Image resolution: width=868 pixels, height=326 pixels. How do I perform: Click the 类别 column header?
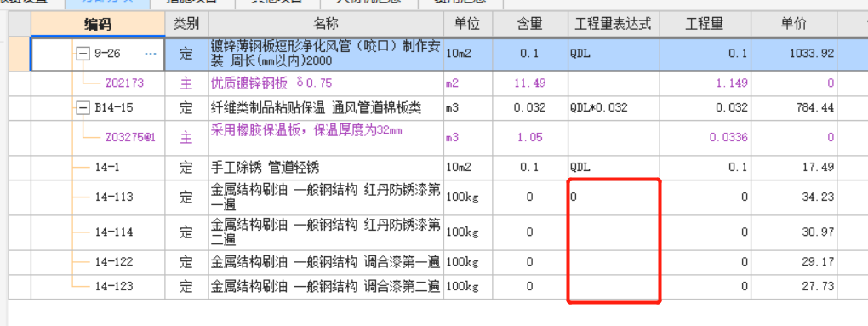click(186, 24)
